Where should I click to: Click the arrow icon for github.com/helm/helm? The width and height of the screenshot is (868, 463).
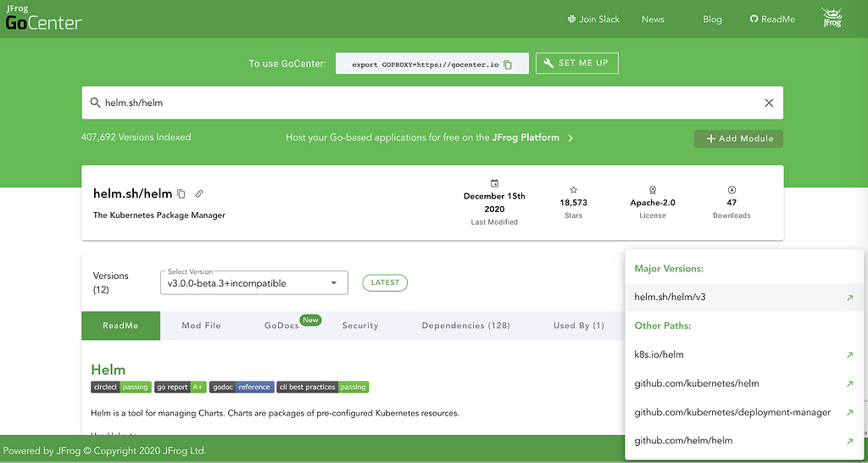coord(849,442)
